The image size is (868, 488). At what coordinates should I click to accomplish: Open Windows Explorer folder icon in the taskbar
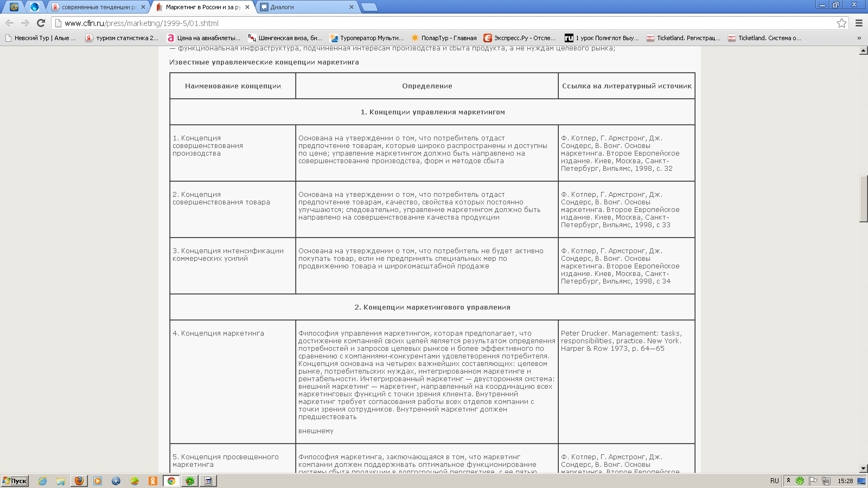click(61, 481)
